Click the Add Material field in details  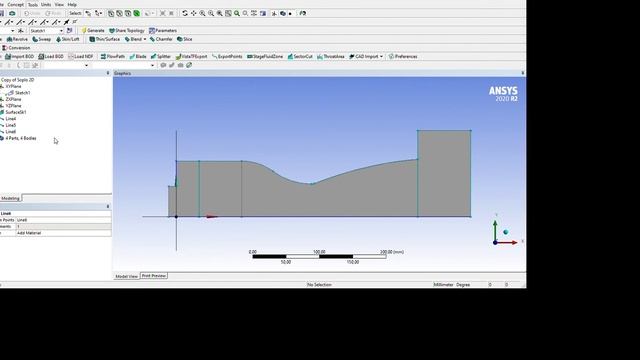tap(63, 233)
